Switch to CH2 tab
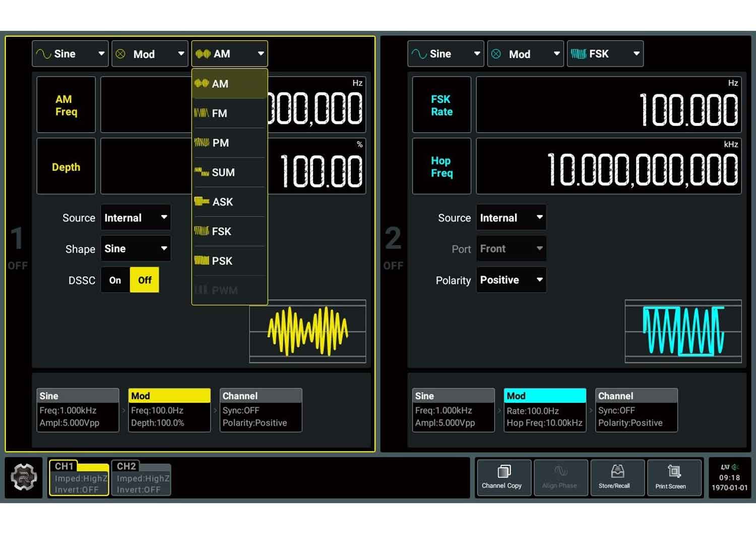 141,478
